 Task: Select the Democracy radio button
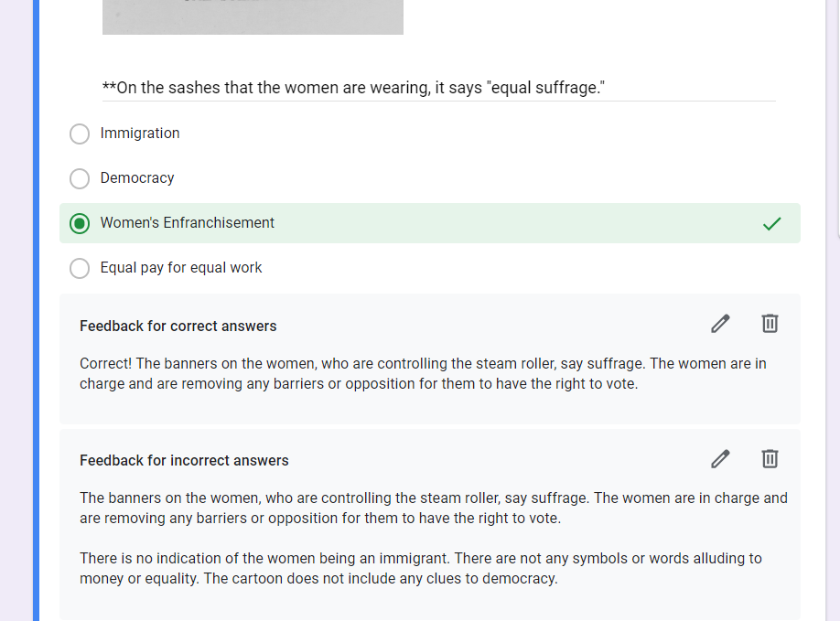pos(80,178)
